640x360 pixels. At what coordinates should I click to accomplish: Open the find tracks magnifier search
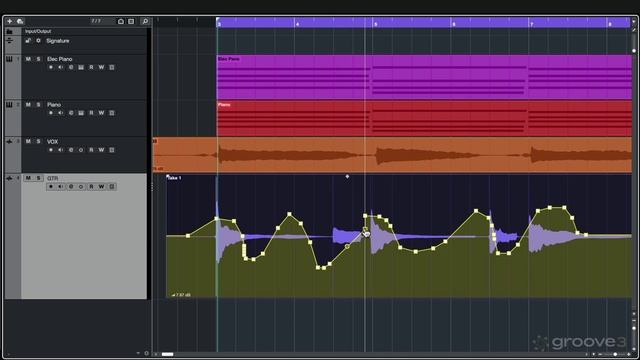click(x=145, y=21)
